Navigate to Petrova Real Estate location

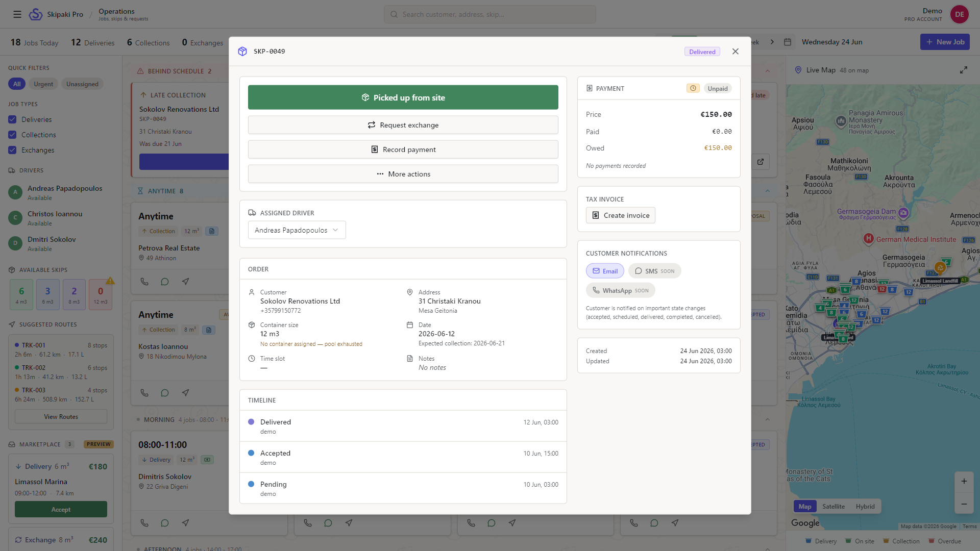tap(185, 282)
